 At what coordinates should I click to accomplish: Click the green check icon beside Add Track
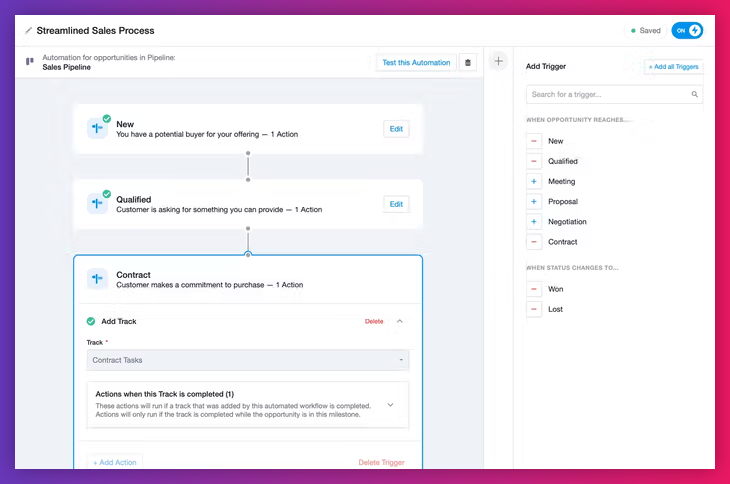point(91,321)
